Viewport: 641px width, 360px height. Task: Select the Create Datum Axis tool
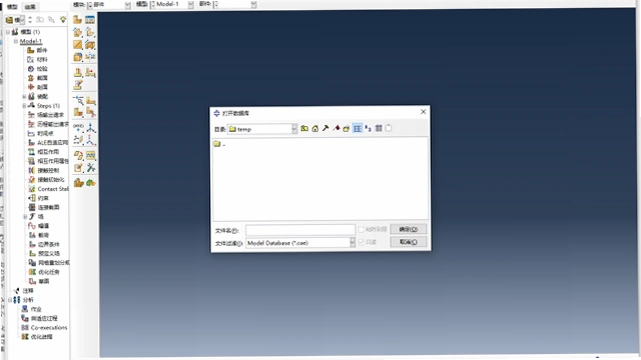coord(90,127)
